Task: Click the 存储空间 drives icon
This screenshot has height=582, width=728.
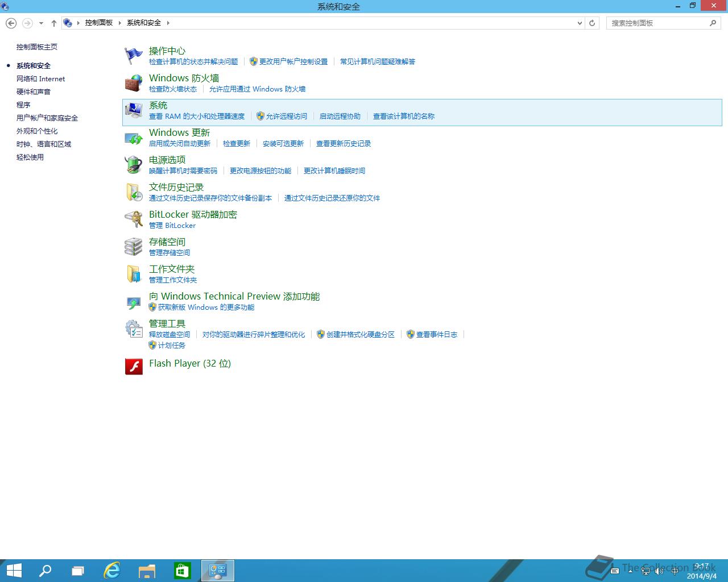Action: [134, 247]
